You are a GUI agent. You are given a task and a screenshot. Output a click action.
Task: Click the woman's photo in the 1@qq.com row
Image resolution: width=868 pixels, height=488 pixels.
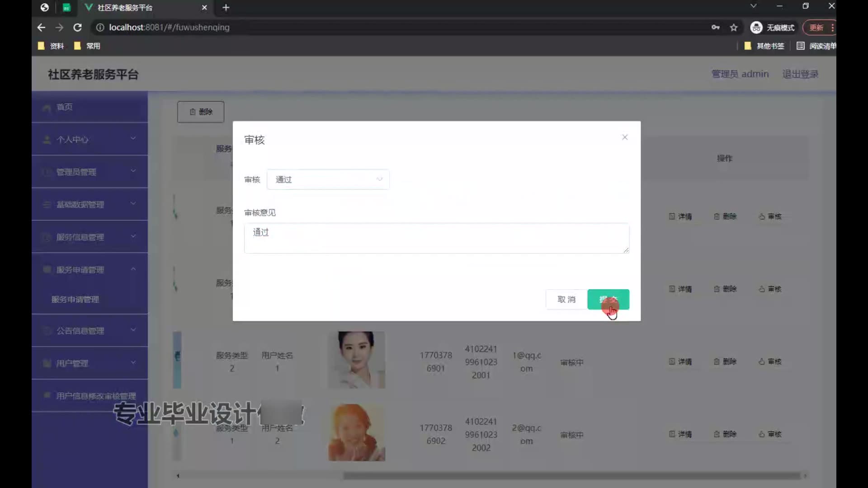point(357,360)
